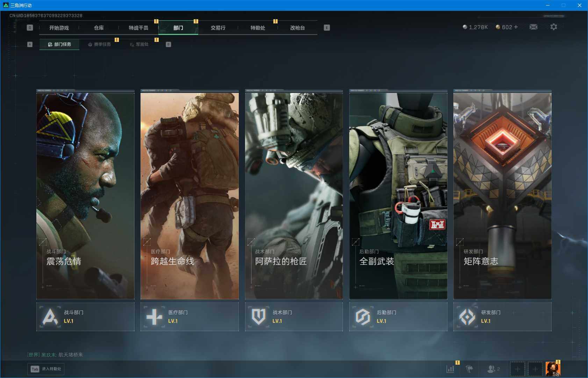Click the 医疗部门 cross icon
588x378 pixels.
point(154,317)
